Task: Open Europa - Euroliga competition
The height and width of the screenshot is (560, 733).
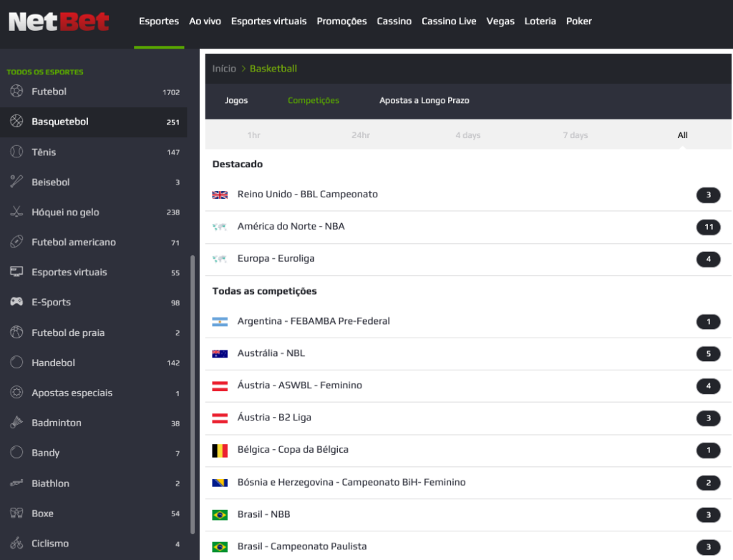Action: [x=468, y=259]
